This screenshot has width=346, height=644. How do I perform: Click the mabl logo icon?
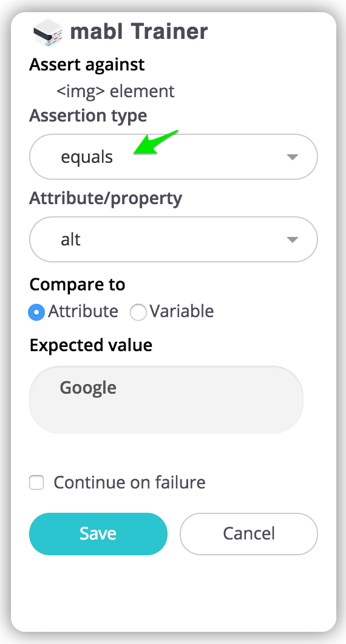tap(47, 32)
